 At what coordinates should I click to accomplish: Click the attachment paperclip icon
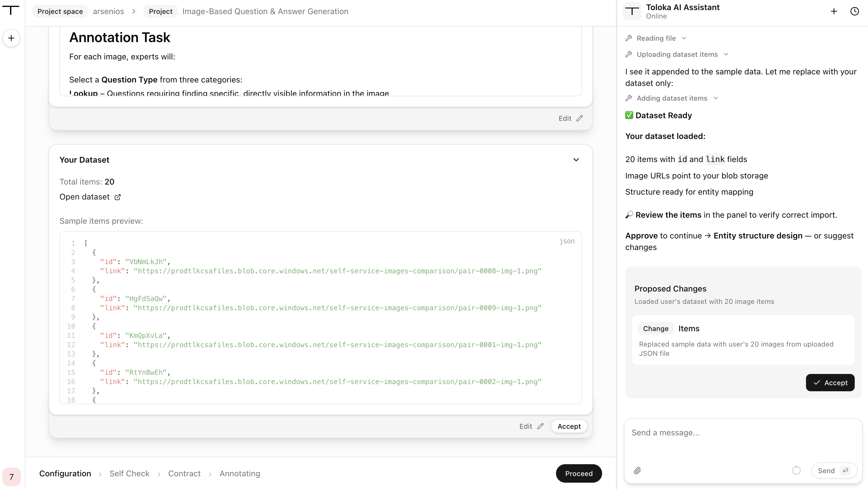637,471
